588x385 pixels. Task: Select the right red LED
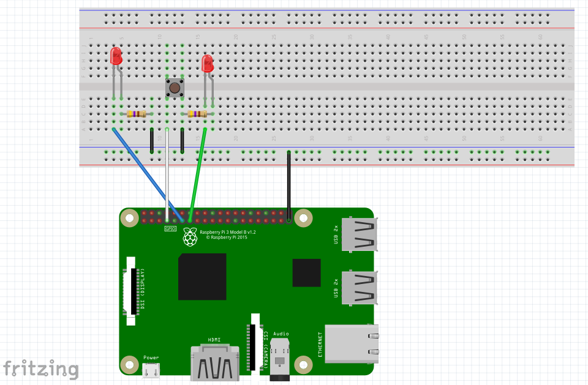point(207,64)
